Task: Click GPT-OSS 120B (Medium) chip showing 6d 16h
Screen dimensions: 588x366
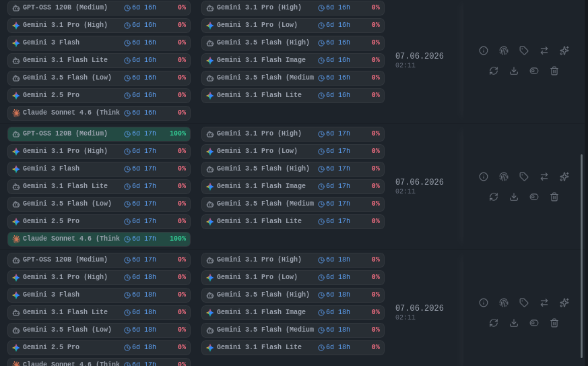Action: click(x=99, y=8)
